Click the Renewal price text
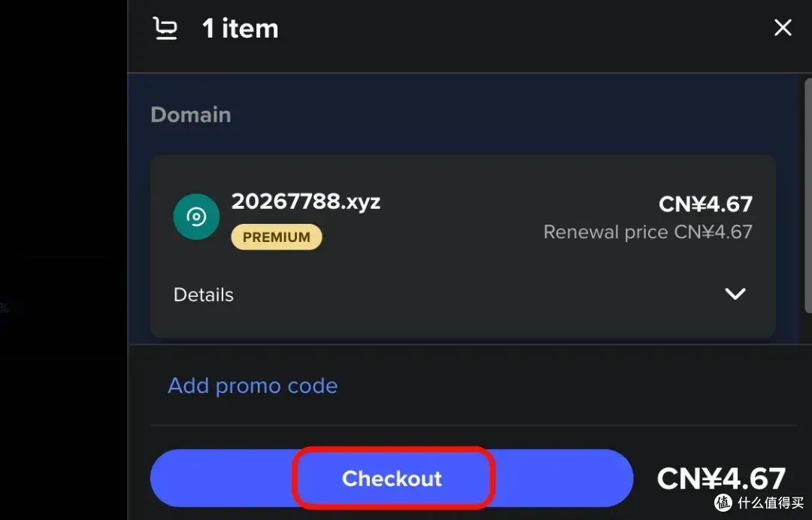This screenshot has height=520, width=812. tap(647, 231)
